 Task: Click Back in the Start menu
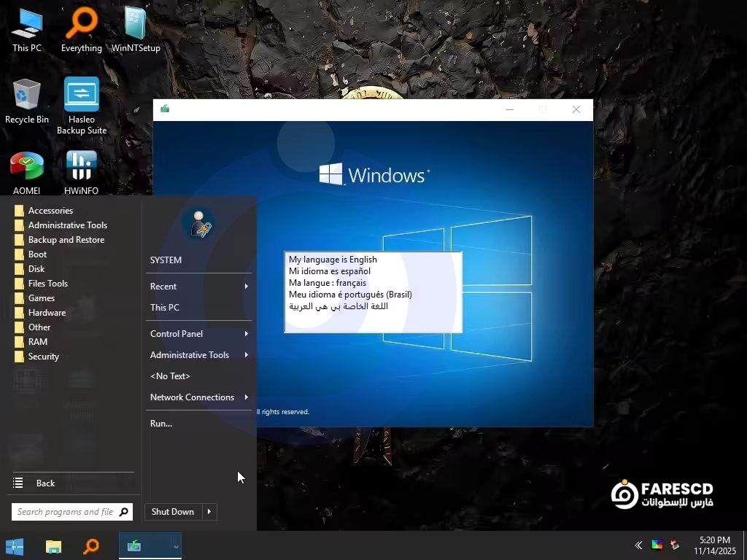click(x=45, y=483)
